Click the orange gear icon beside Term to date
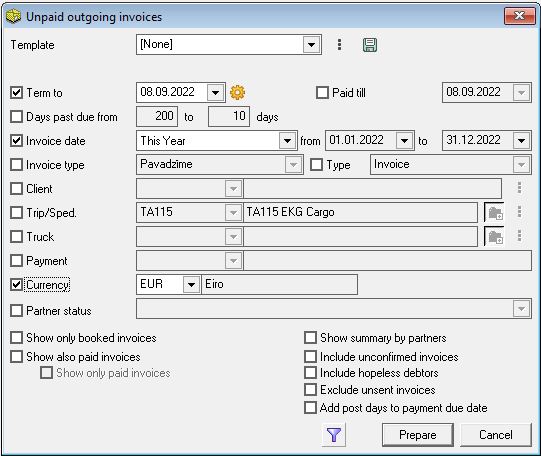The image size is (541, 456). [237, 92]
